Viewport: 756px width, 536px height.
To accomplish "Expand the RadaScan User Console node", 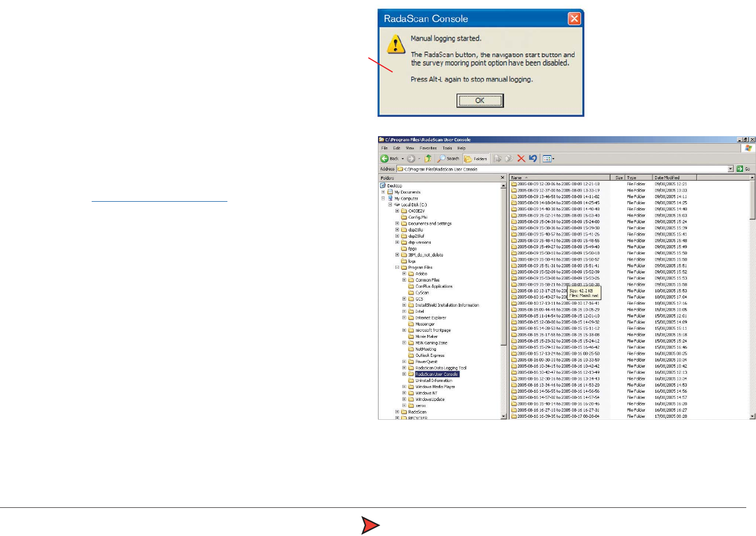I will tap(404, 374).
